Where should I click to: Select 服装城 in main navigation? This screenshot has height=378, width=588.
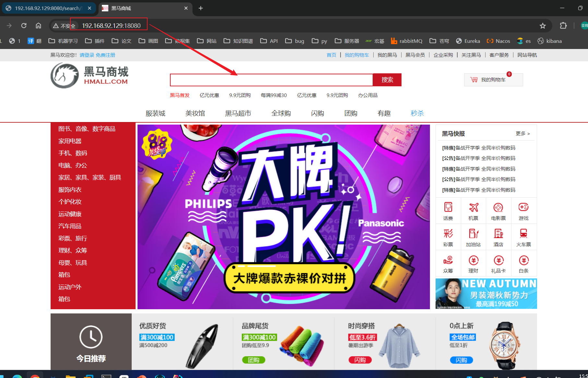tap(155, 113)
